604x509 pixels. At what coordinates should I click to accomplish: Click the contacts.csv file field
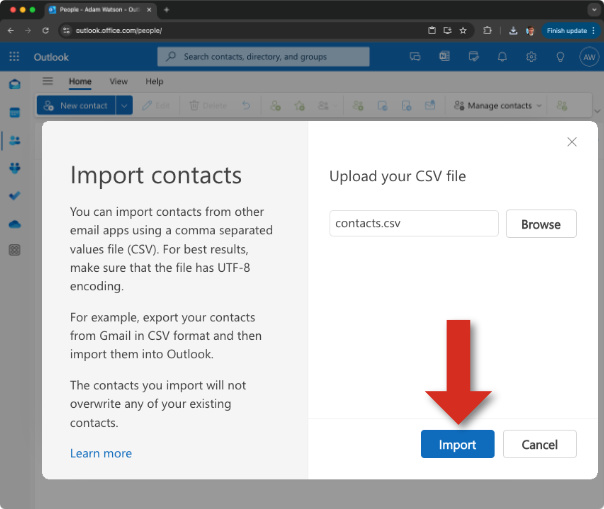pos(413,223)
